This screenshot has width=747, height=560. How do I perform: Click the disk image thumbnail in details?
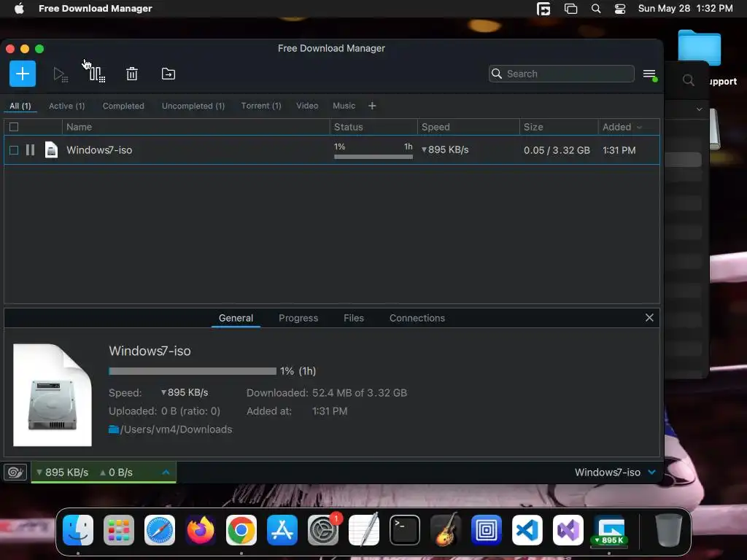[x=53, y=395]
